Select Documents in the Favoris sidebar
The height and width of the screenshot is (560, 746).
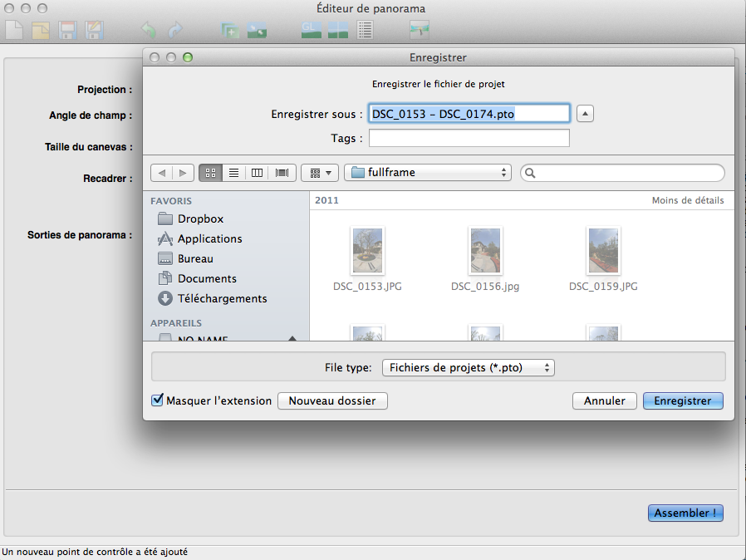pyautogui.click(x=207, y=278)
